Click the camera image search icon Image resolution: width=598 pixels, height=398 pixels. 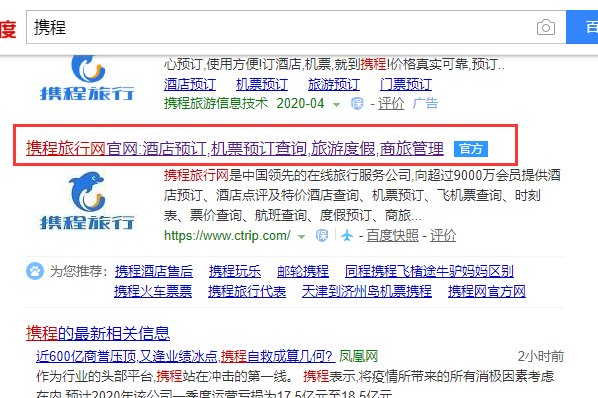tap(546, 27)
